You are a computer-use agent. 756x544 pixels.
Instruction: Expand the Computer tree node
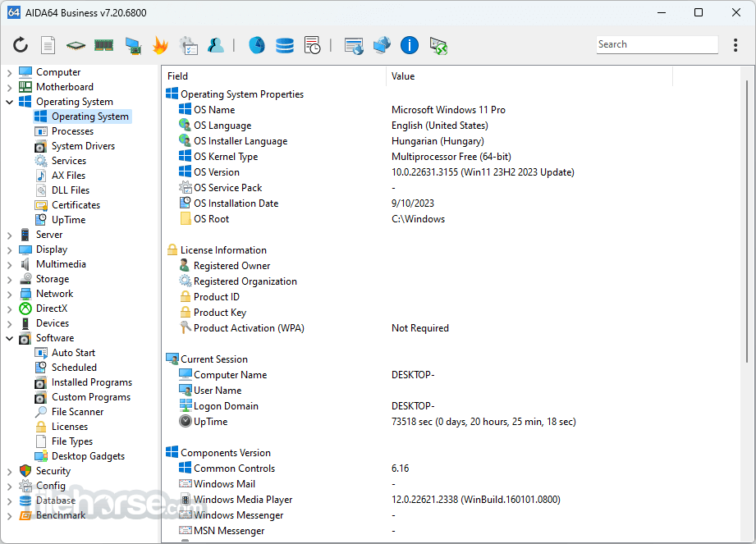pyautogui.click(x=10, y=73)
